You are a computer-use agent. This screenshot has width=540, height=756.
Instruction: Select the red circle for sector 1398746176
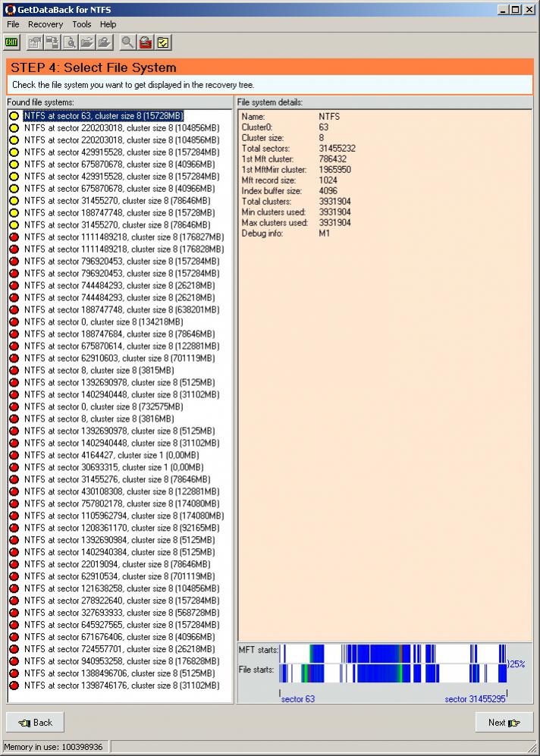click(14, 685)
